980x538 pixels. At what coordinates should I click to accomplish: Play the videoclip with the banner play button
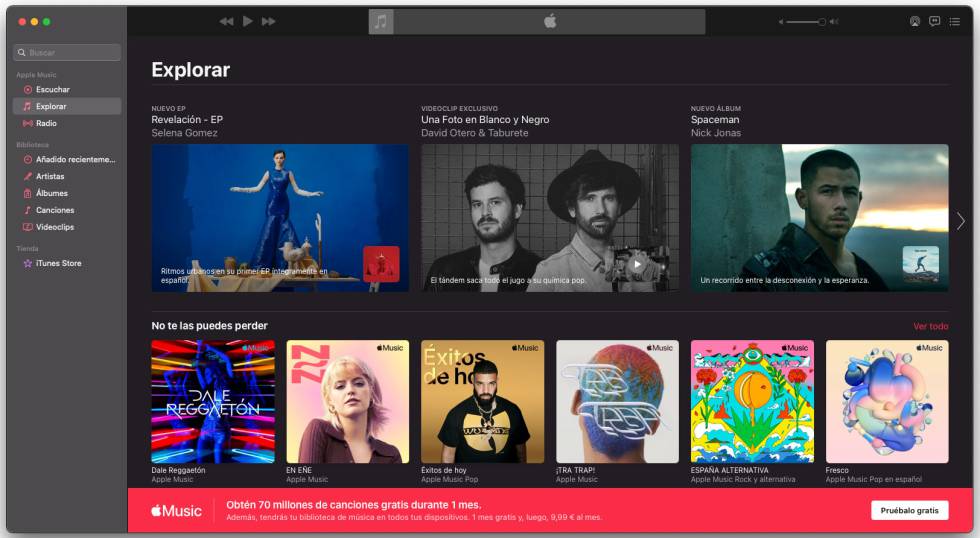(637, 264)
